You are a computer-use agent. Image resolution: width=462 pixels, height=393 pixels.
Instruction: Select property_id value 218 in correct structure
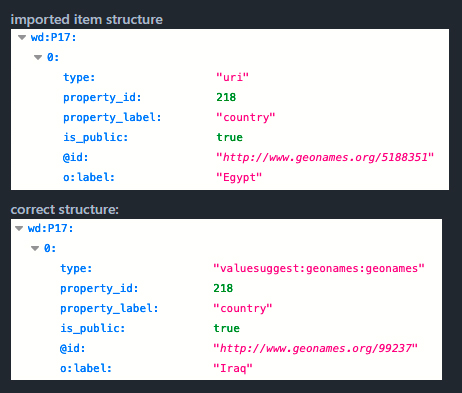(223, 288)
